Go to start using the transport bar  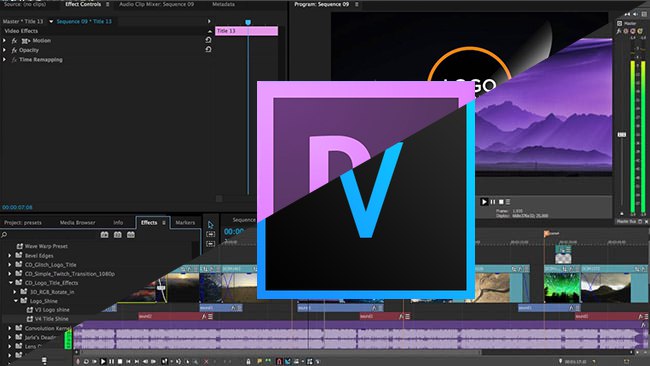click(x=128, y=361)
